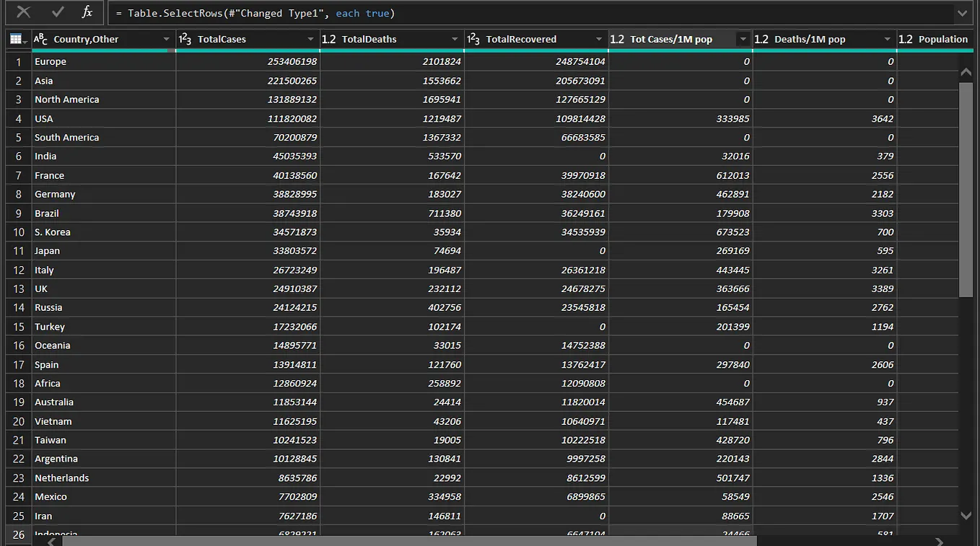Click the fx insert step icon
This screenshot has width=980, height=546.
tap(88, 12)
